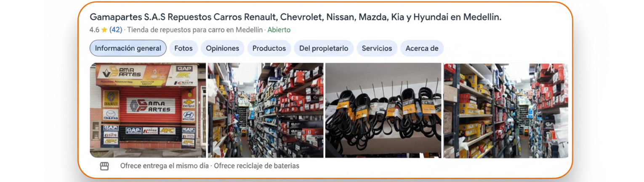Click the storefront icon below the photos
Image resolution: width=644 pixels, height=182 pixels.
[104, 166]
